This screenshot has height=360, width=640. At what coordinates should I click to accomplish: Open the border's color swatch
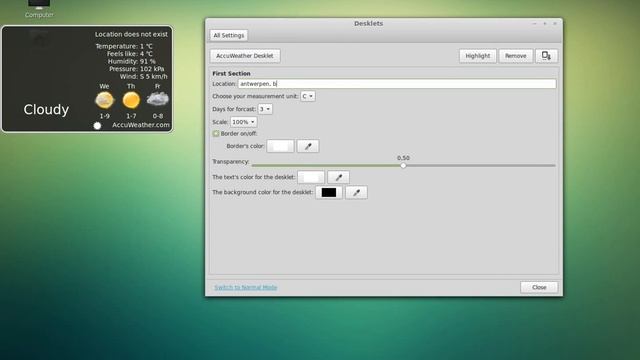pyautogui.click(x=280, y=146)
